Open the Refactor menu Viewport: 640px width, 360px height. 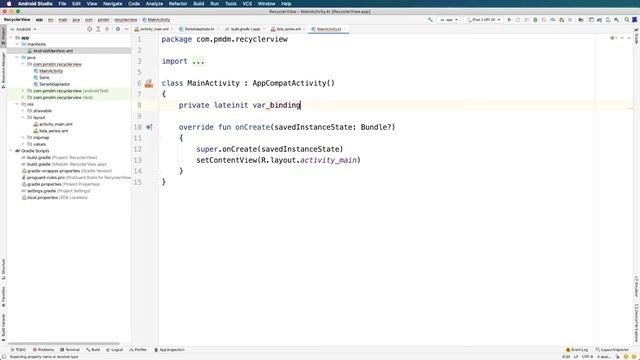tap(178, 3)
